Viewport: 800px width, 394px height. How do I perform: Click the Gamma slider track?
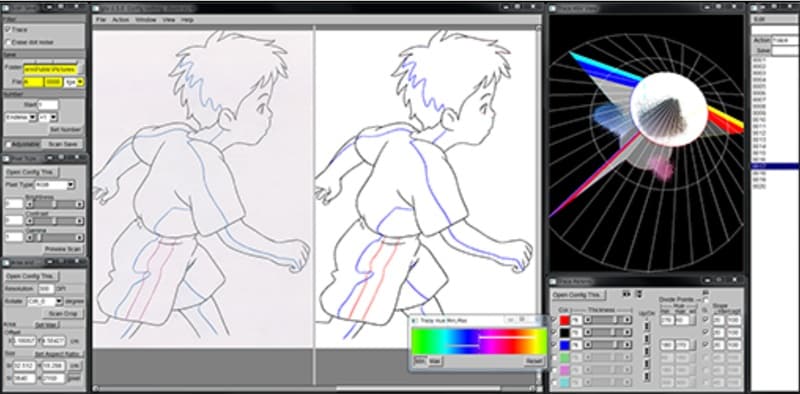[55, 237]
